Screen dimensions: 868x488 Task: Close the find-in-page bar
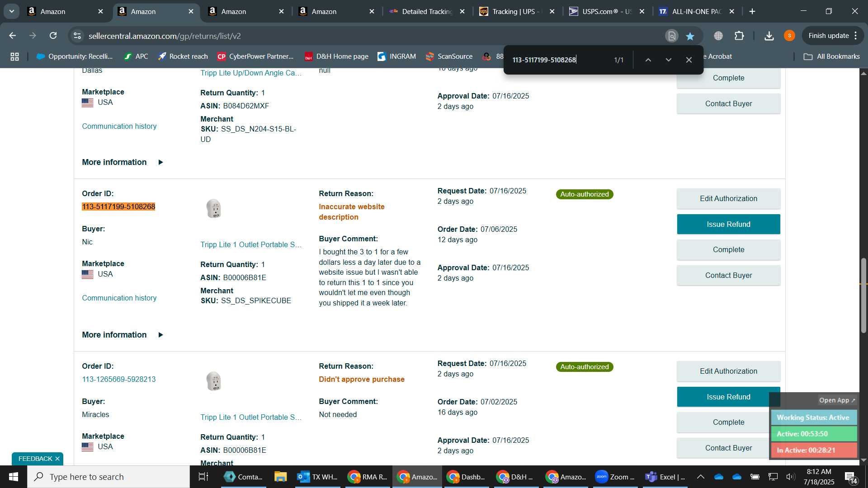pyautogui.click(x=689, y=60)
